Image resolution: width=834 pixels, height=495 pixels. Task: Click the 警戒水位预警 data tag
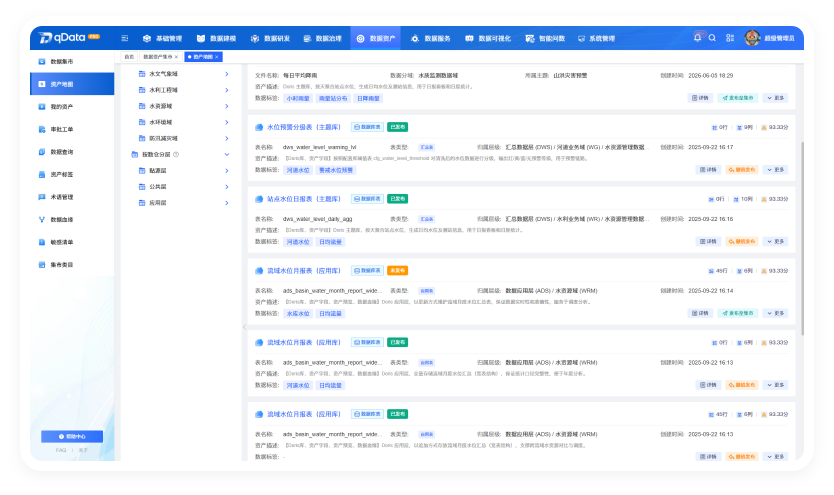(336, 170)
